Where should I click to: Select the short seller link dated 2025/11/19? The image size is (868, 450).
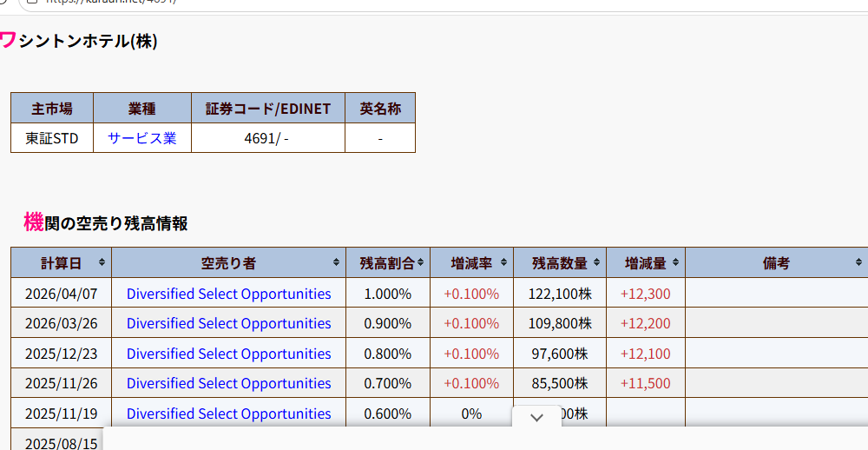(228, 414)
